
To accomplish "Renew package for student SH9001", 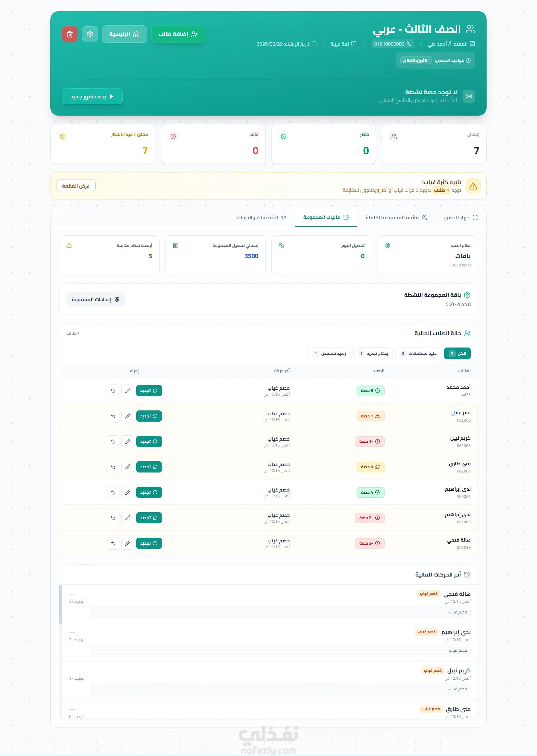I will click(149, 493).
